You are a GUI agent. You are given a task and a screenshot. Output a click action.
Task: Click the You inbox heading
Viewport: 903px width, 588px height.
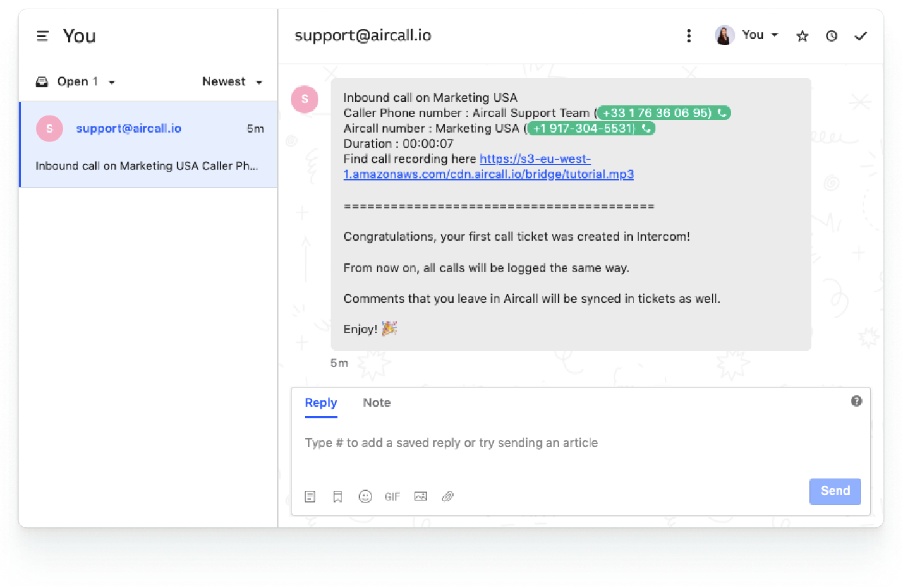(79, 36)
